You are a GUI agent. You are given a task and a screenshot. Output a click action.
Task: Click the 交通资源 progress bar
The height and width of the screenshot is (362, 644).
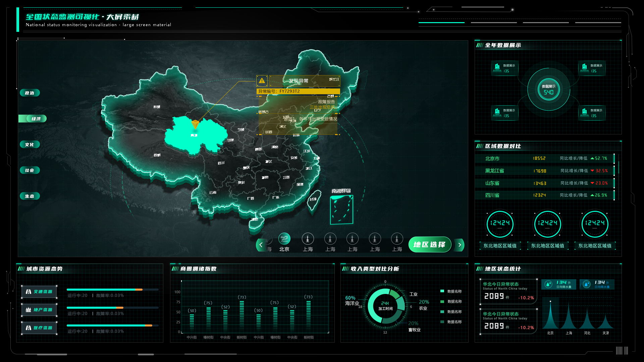pos(112,289)
